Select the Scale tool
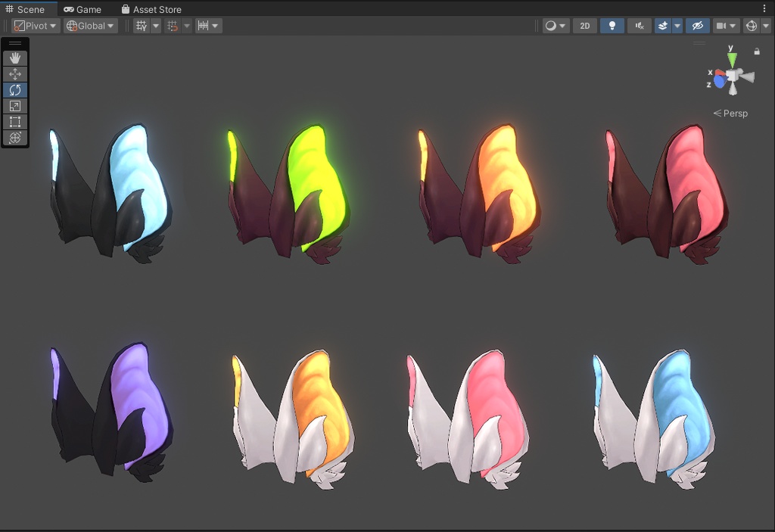This screenshot has width=775, height=532. (x=15, y=106)
